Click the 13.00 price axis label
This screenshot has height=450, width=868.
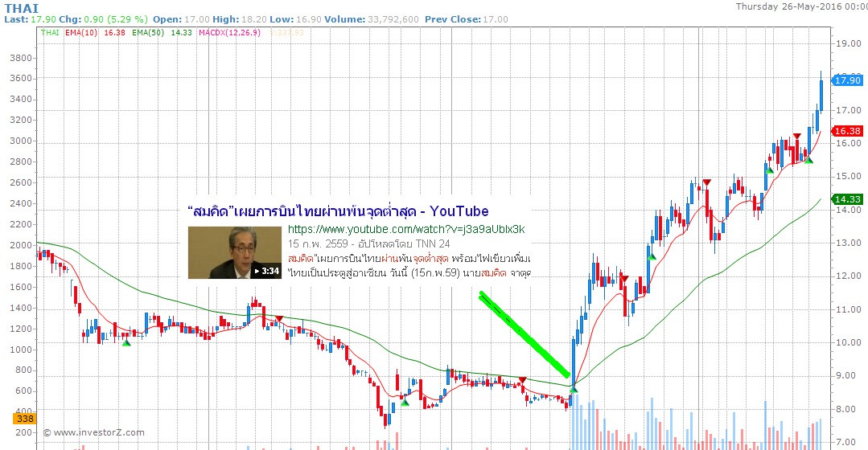[x=848, y=243]
